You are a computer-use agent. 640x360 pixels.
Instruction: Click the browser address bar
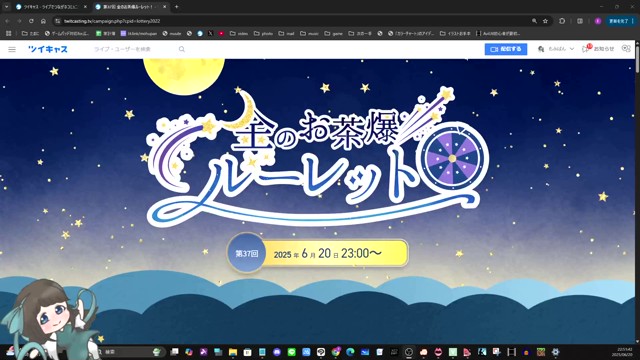click(294, 21)
